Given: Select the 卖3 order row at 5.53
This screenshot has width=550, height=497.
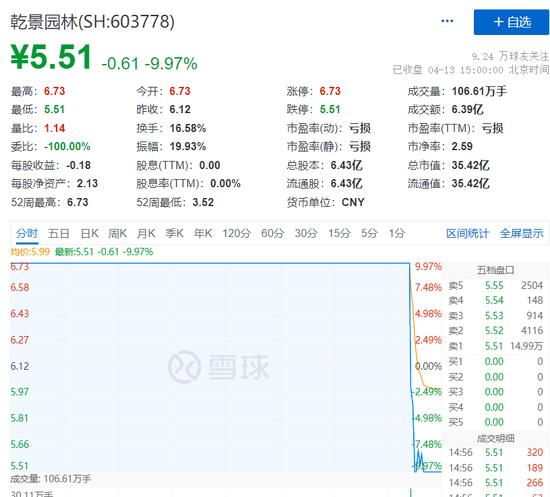Looking at the screenshot, I should [x=495, y=316].
